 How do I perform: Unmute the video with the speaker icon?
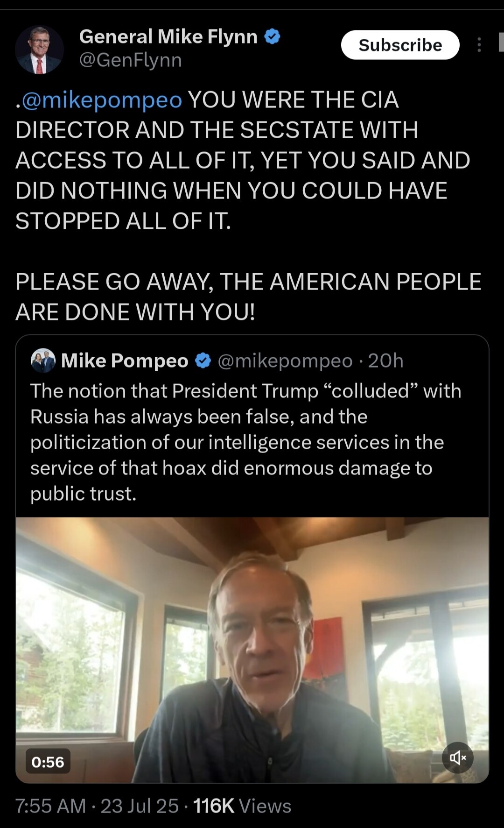(x=457, y=757)
